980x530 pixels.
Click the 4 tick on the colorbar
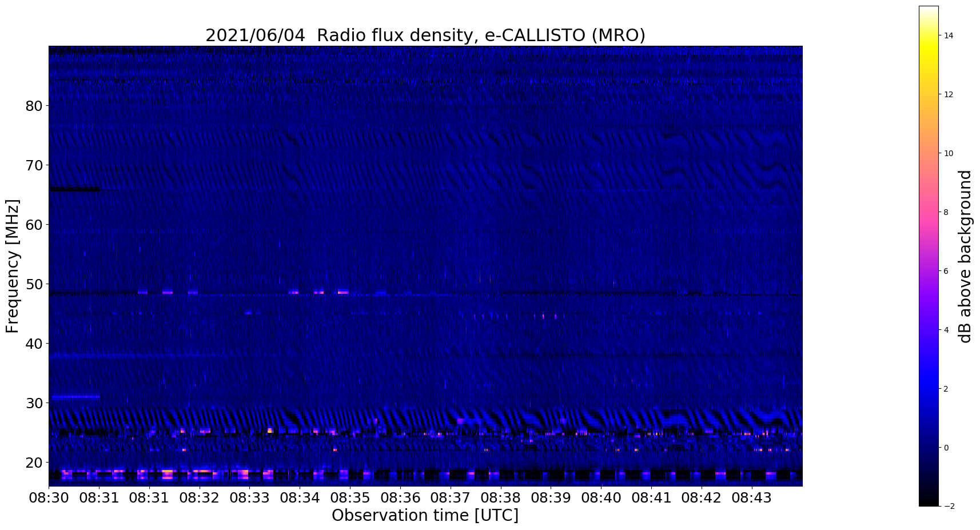946,330
